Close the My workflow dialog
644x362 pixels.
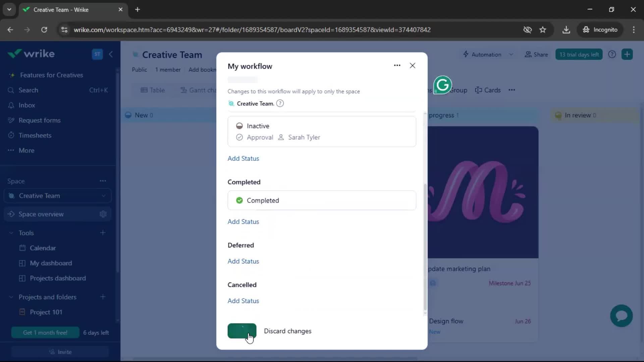(x=412, y=66)
